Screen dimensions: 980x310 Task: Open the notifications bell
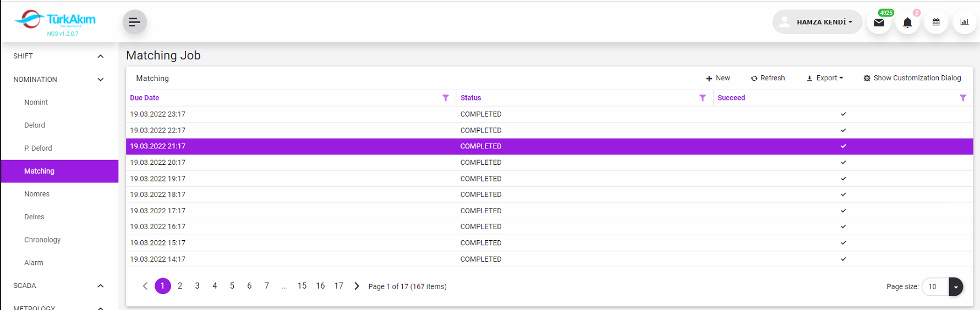(907, 23)
